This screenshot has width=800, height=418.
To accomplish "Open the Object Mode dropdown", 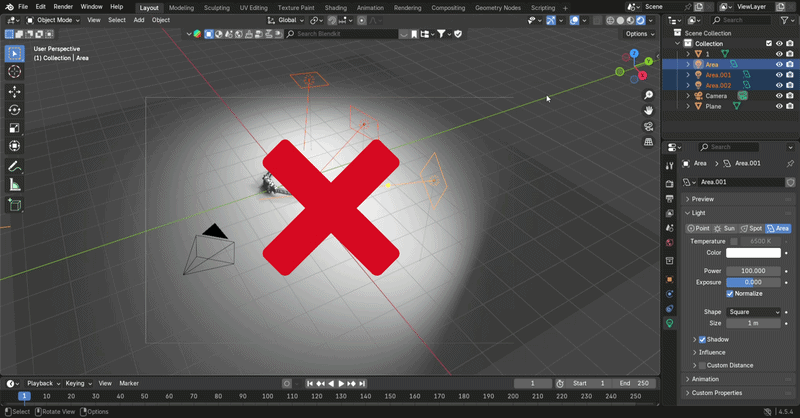I will [53, 20].
